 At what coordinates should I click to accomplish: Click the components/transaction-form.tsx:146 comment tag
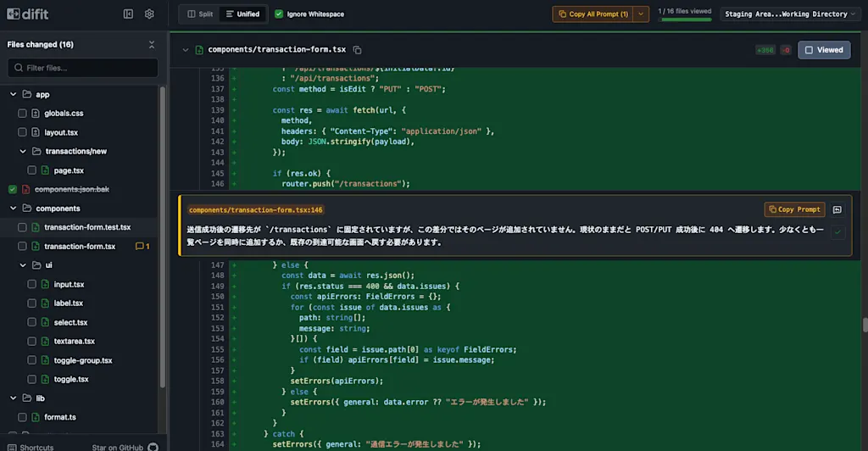coord(256,210)
